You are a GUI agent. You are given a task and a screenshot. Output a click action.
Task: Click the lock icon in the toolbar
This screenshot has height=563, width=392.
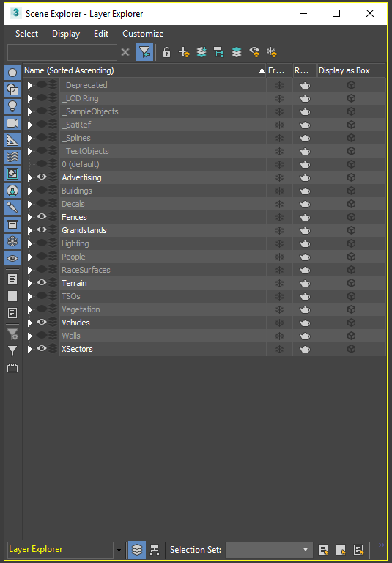coord(166,53)
